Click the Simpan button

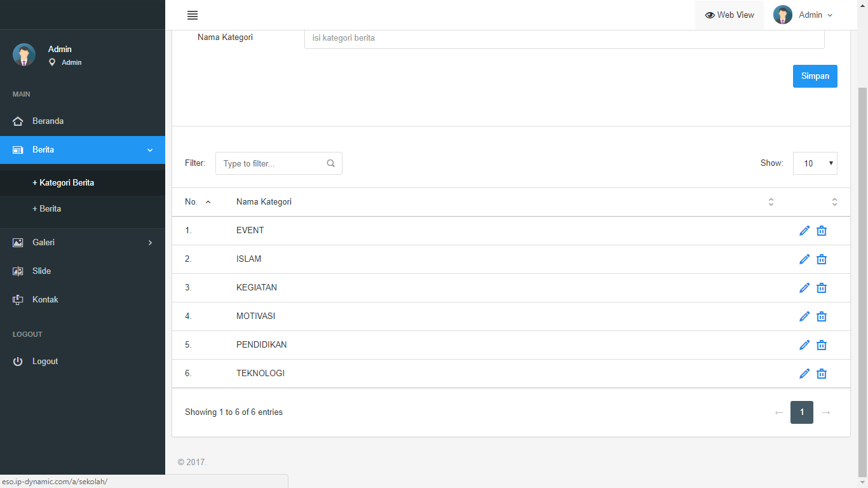(x=815, y=76)
